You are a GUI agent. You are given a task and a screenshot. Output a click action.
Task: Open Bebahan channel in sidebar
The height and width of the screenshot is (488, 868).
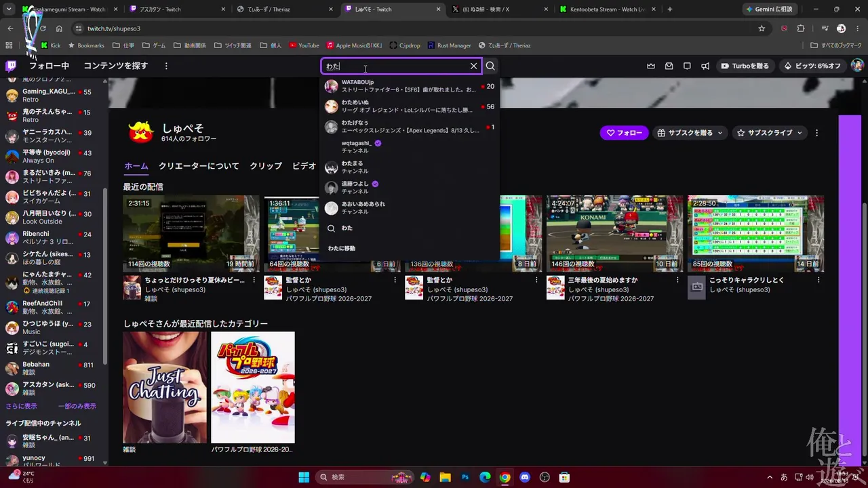[x=53, y=368]
